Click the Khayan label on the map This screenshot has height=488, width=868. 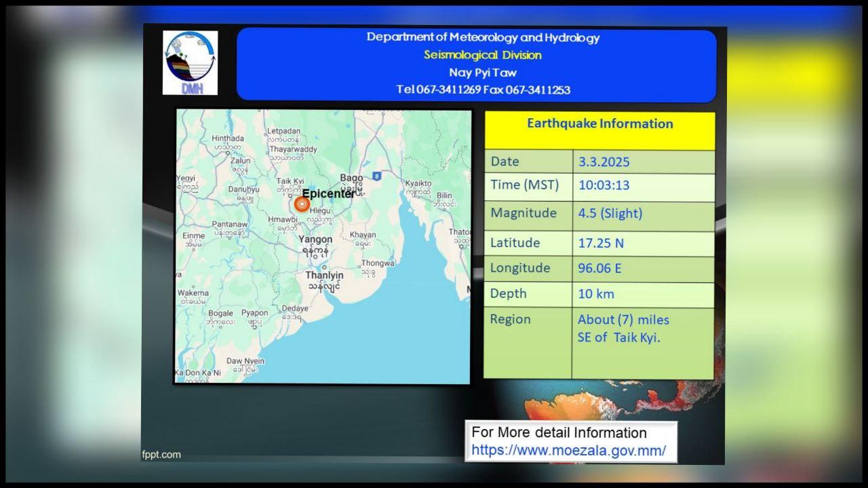[363, 235]
